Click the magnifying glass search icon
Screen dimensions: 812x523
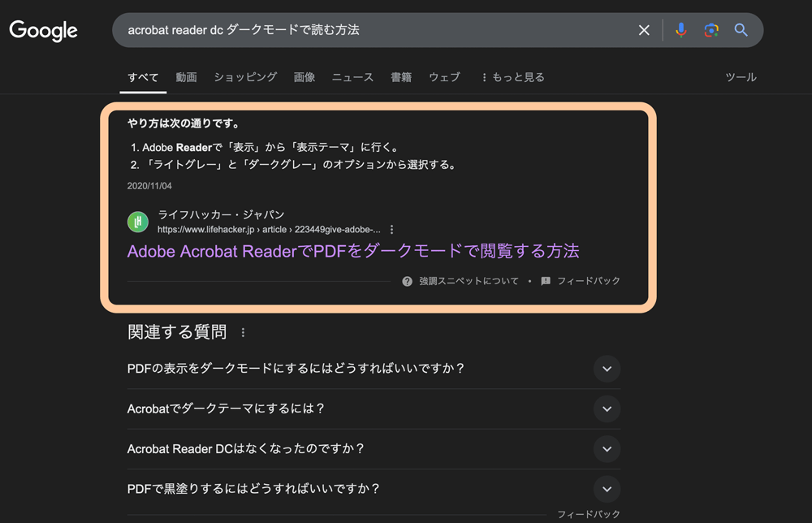point(741,30)
